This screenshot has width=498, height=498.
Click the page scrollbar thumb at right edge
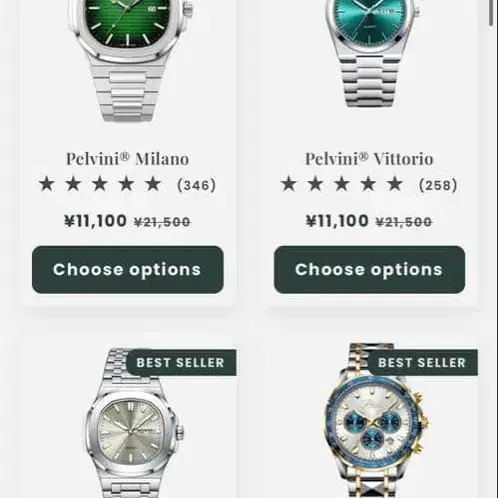click(491, 13)
